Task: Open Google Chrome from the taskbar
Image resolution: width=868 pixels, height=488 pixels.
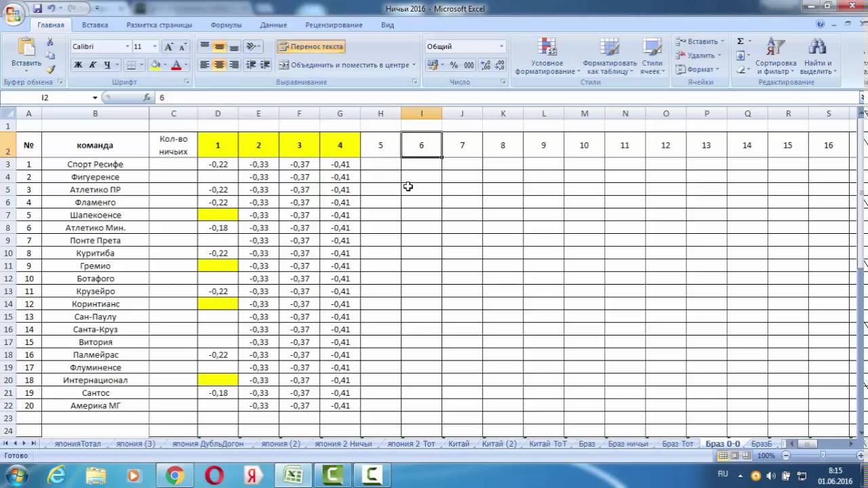Action: point(175,476)
